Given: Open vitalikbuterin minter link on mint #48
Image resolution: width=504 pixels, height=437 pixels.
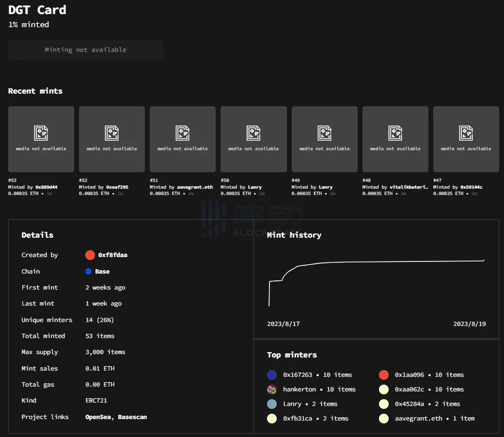Looking at the screenshot, I should [x=409, y=187].
